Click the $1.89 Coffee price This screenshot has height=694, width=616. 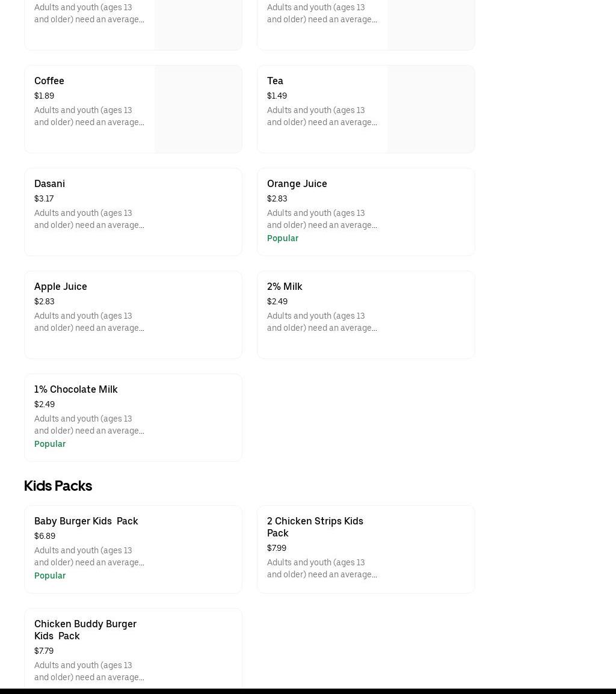tap(44, 96)
